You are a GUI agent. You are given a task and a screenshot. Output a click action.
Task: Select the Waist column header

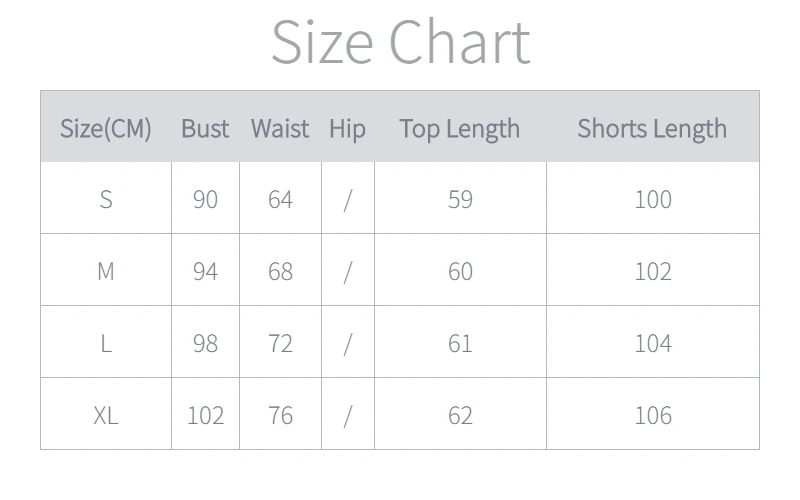pos(280,128)
